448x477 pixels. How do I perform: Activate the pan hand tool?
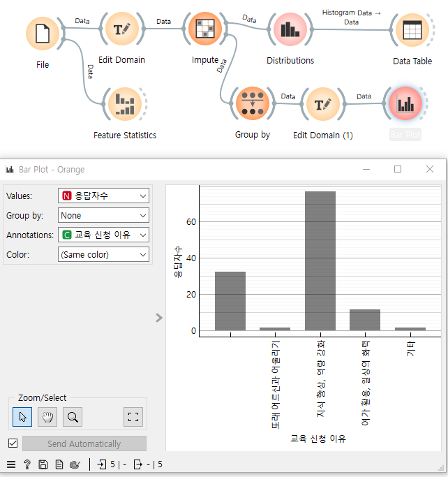[47, 418]
